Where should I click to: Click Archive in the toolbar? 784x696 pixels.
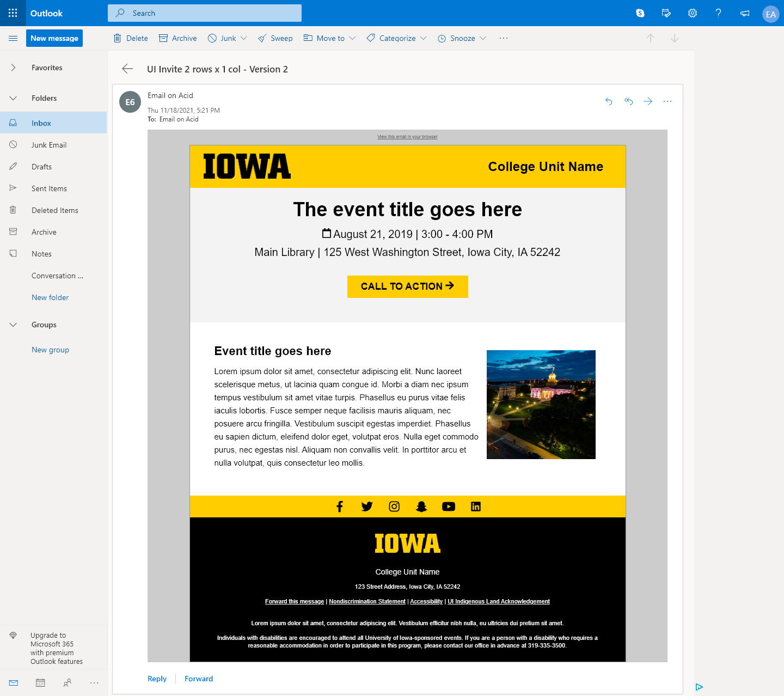click(x=178, y=38)
